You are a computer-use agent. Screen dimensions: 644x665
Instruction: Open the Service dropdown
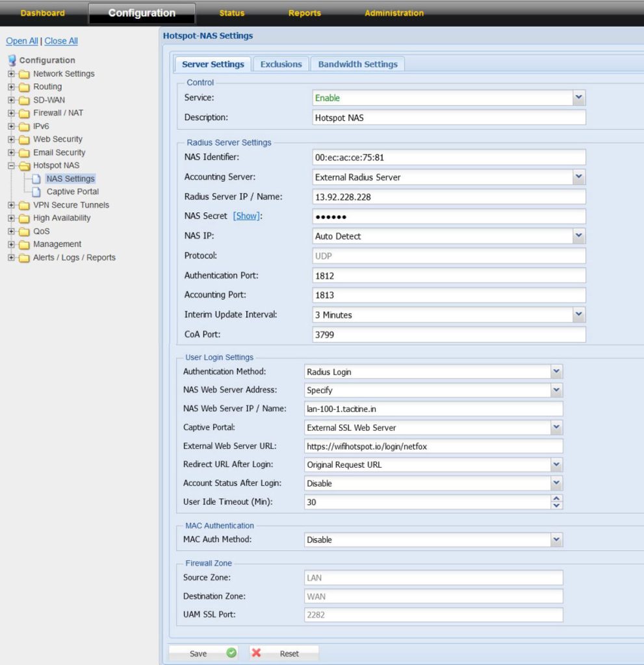coord(579,98)
